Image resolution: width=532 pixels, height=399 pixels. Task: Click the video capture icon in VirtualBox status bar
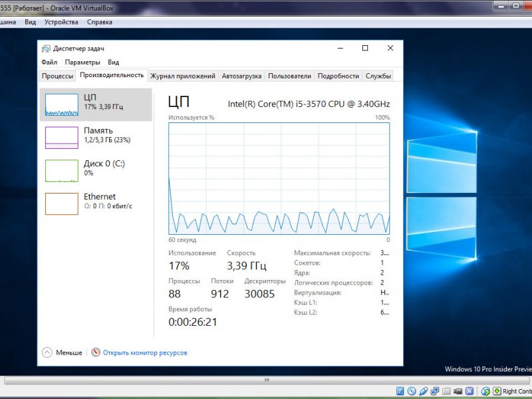pos(458,391)
